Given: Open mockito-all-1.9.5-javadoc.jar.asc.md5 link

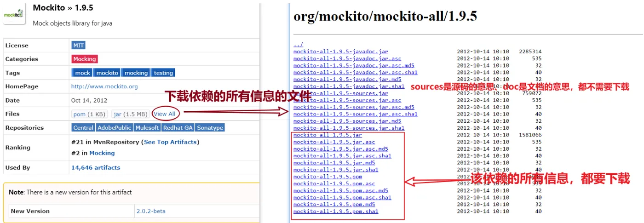Looking at the screenshot, I should click(354, 65).
